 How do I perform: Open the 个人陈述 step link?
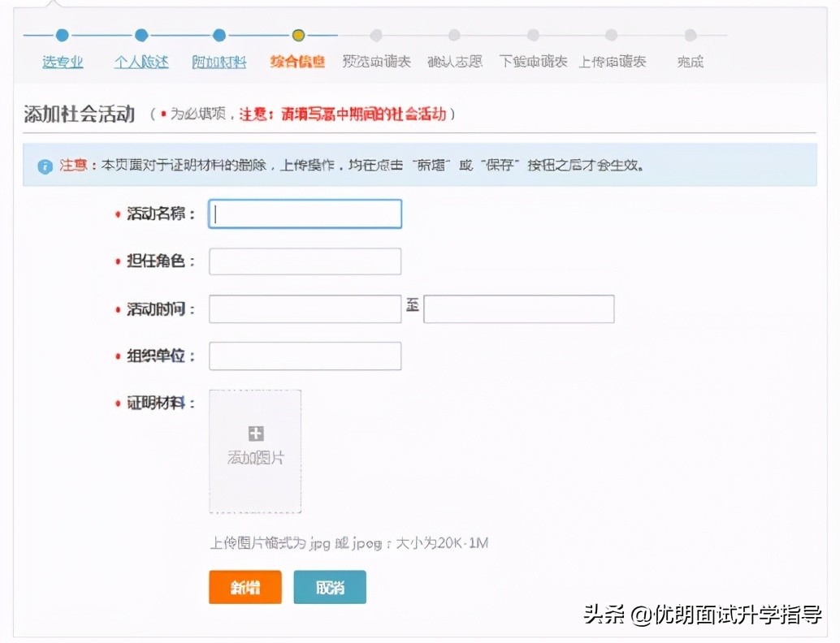point(141,62)
